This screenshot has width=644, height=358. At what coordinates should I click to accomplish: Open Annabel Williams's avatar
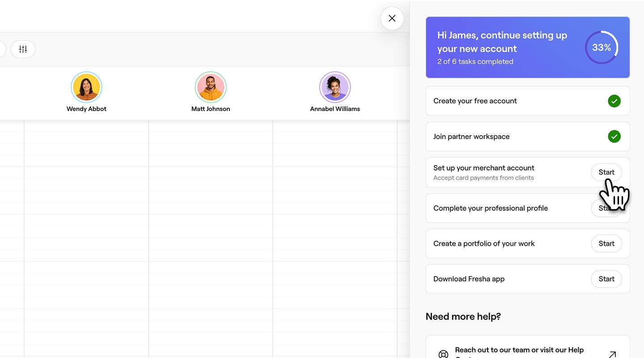(x=335, y=87)
